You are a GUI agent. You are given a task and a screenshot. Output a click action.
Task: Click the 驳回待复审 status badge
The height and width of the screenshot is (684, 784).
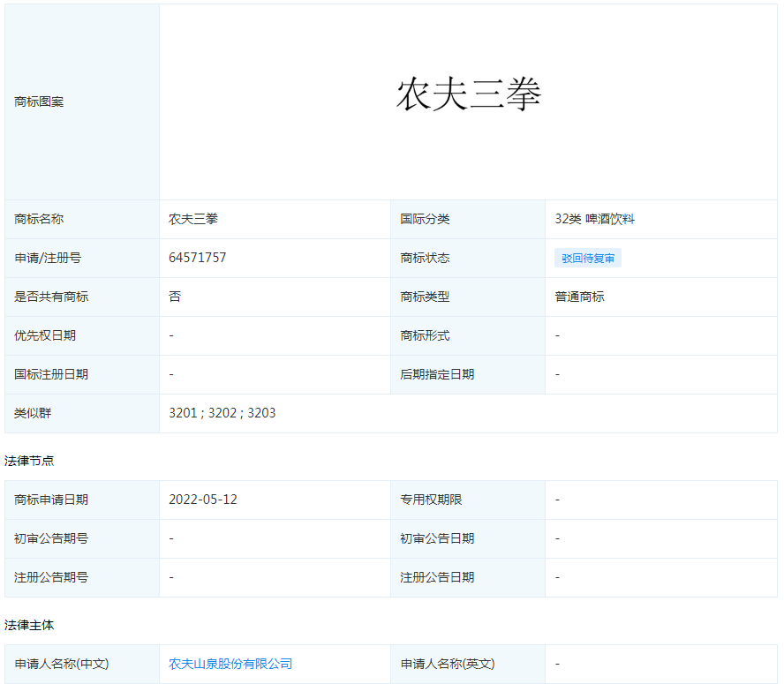588,259
